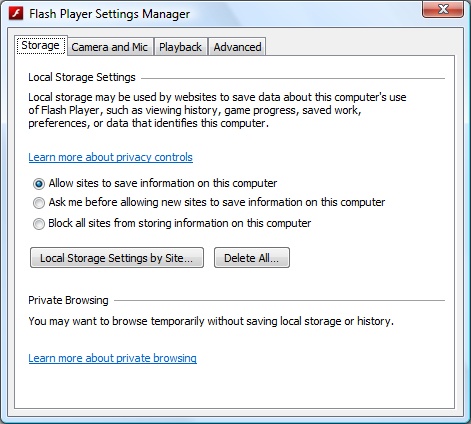This screenshot has width=471, height=424.
Task: Choose Ask me before allowing new sites option
Action: point(39,203)
